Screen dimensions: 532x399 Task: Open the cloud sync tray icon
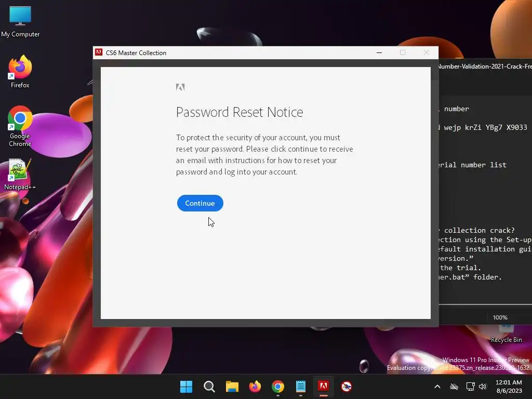454,387
